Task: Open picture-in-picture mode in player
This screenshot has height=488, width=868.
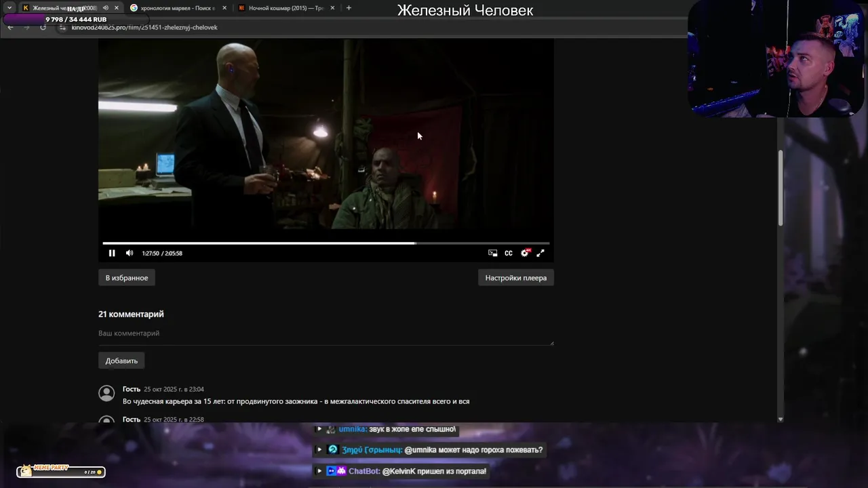Action: (493, 253)
